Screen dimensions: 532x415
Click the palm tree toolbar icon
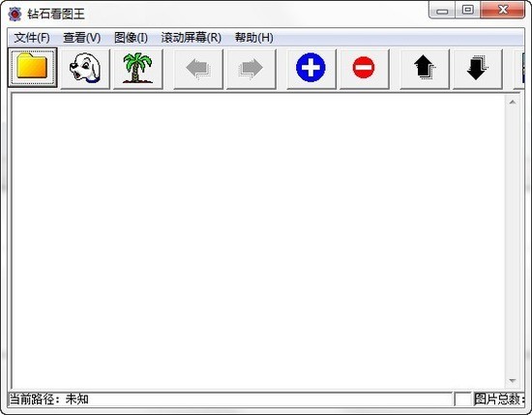click(138, 69)
